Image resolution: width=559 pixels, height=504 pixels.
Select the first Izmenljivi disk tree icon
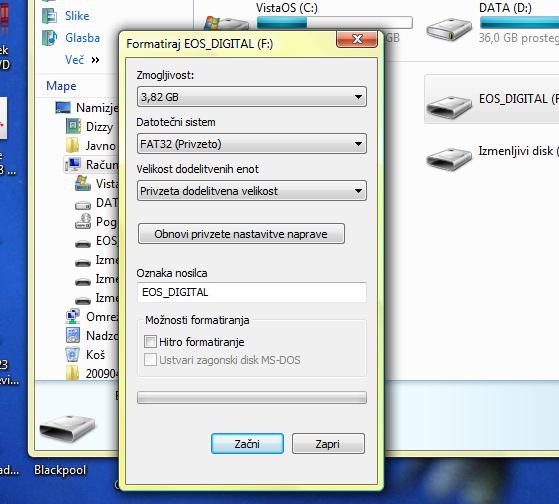point(83,263)
